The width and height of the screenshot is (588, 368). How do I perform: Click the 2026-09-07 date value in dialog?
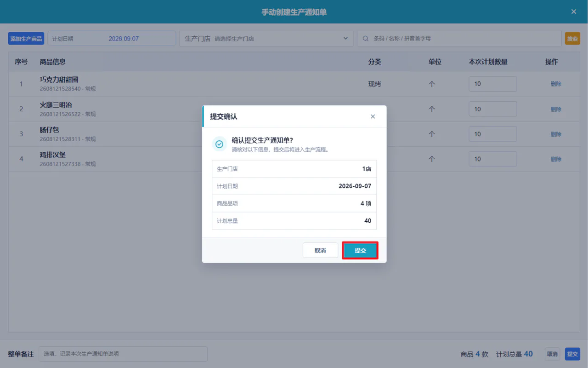coord(355,186)
